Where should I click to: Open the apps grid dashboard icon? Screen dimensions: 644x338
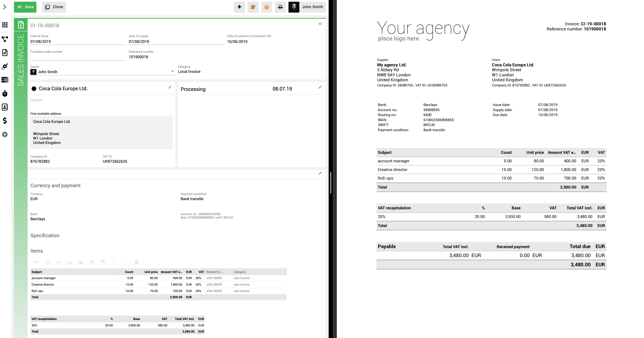[5, 25]
